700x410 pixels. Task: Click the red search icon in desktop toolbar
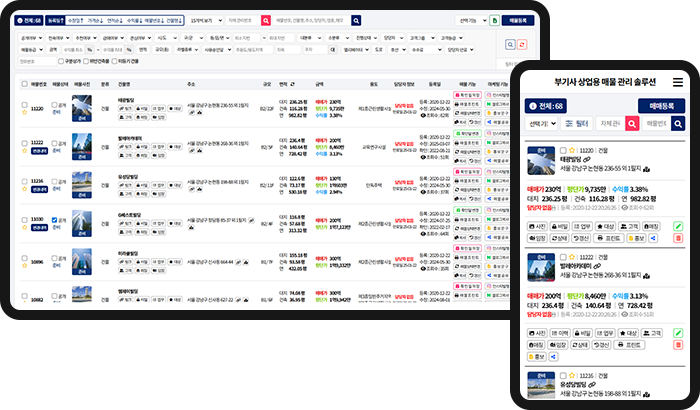coord(265,19)
